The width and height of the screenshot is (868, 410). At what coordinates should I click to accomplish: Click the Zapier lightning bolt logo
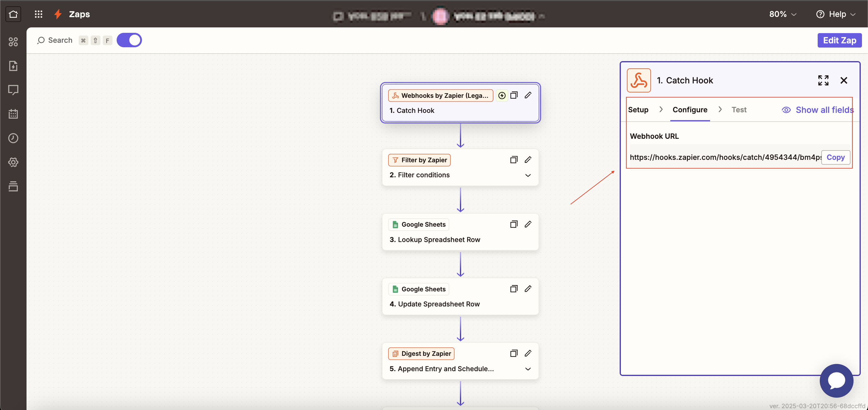pyautogui.click(x=58, y=14)
